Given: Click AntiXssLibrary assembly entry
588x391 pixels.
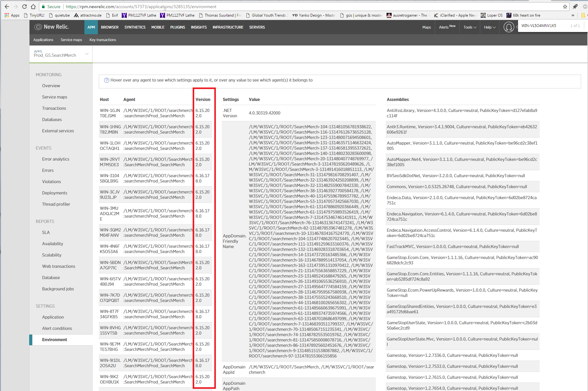Looking at the screenshot, I should click(462, 113).
